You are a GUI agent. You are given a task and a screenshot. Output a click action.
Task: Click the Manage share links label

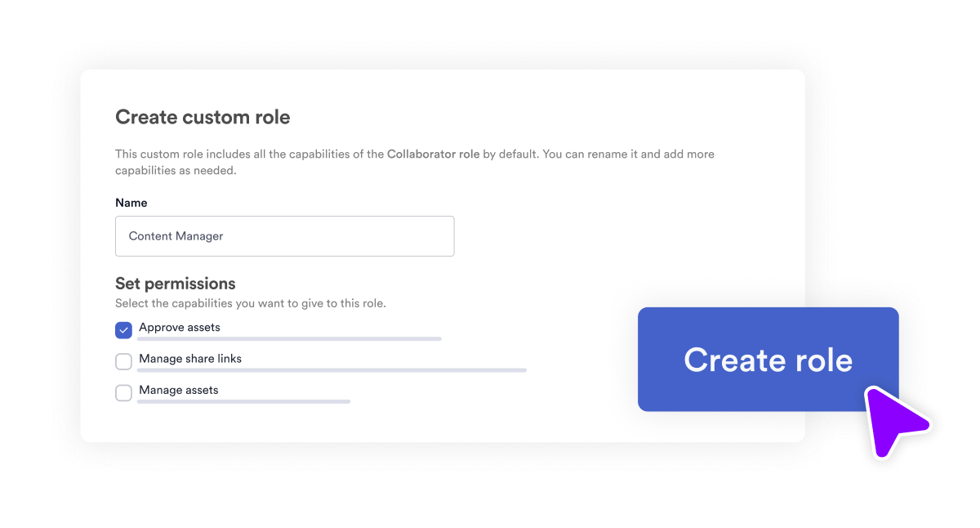189,358
